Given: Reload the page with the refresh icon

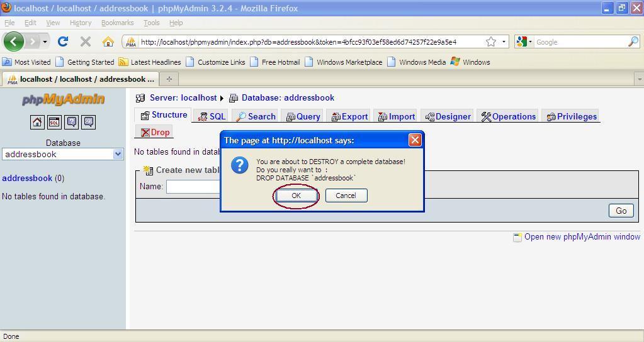Looking at the screenshot, I should (63, 41).
